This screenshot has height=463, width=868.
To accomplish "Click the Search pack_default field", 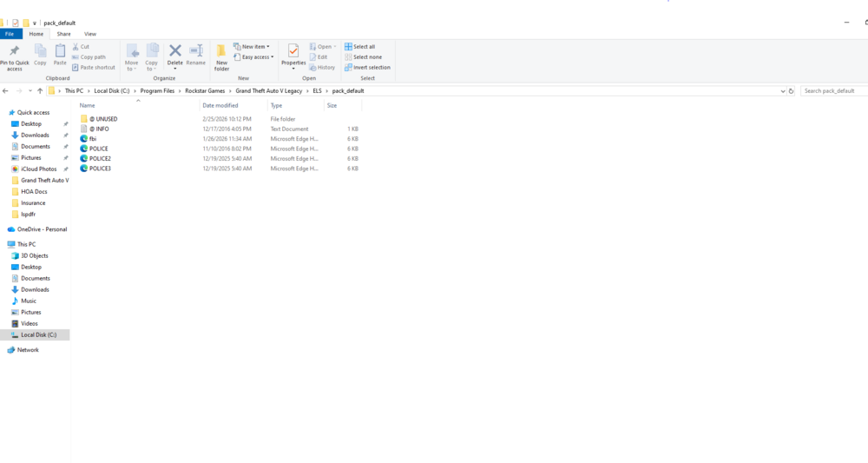I will click(x=834, y=91).
